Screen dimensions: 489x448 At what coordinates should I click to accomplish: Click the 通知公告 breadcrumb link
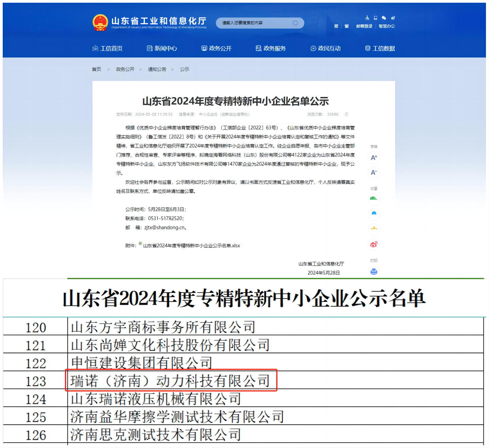click(157, 69)
